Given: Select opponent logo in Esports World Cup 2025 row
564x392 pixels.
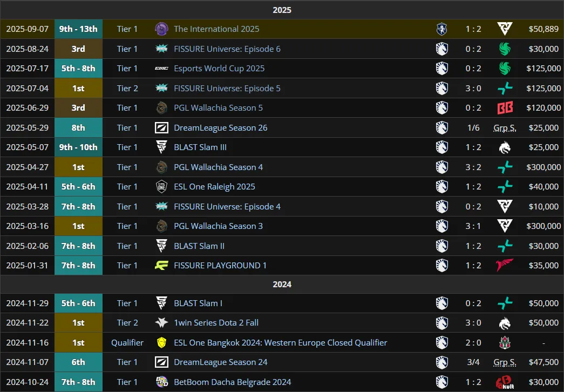Looking at the screenshot, I should (x=505, y=69).
